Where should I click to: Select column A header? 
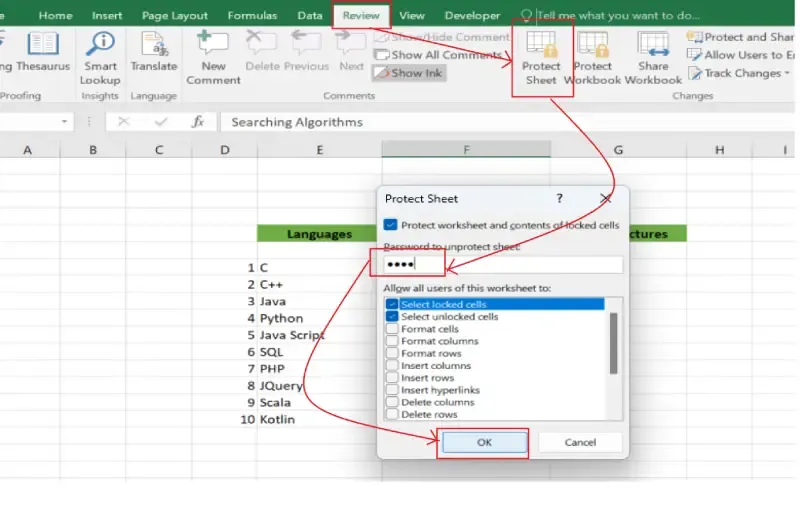(28, 150)
